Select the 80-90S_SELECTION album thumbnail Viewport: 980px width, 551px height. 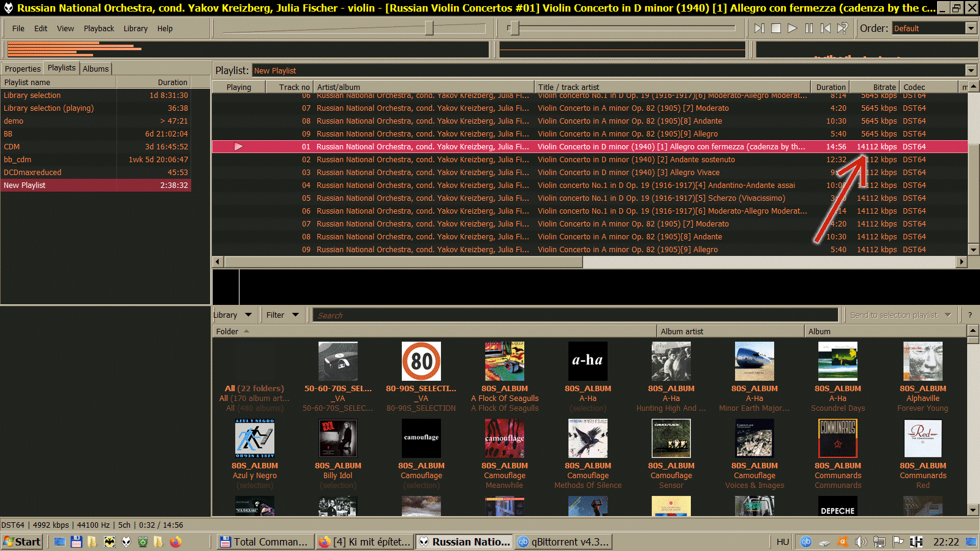(421, 361)
